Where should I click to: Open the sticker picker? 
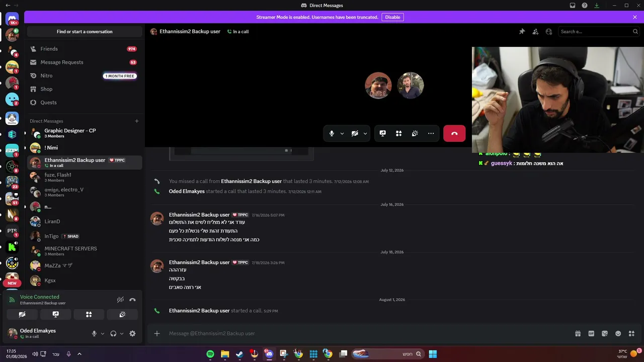pyautogui.click(x=605, y=333)
